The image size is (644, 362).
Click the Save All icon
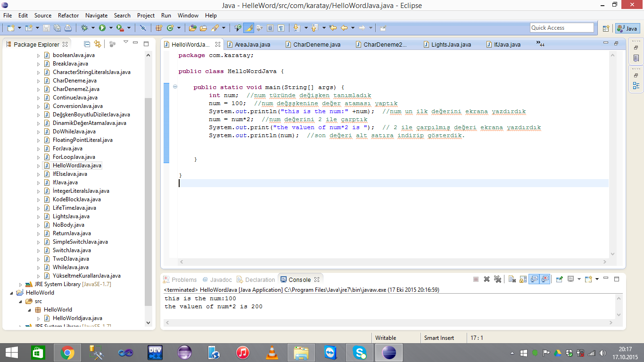point(58,27)
